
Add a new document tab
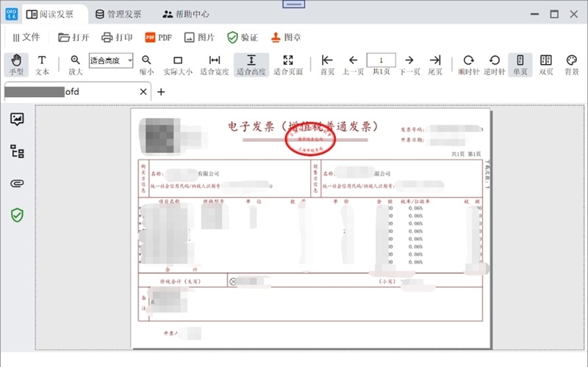coord(161,91)
